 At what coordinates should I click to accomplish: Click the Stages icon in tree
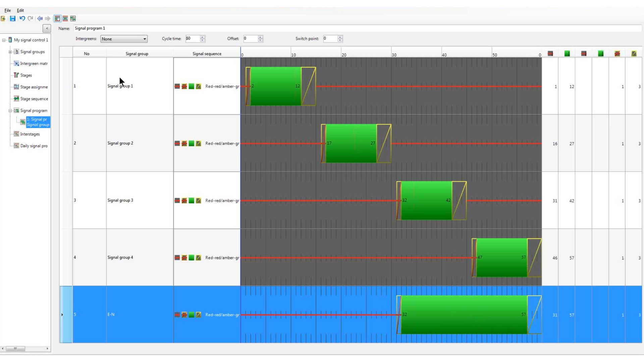[x=16, y=75]
